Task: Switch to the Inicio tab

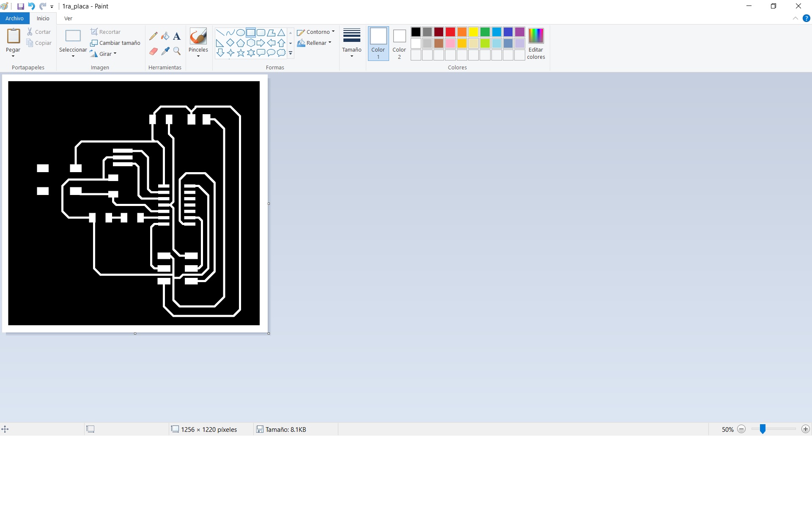Action: [x=43, y=18]
